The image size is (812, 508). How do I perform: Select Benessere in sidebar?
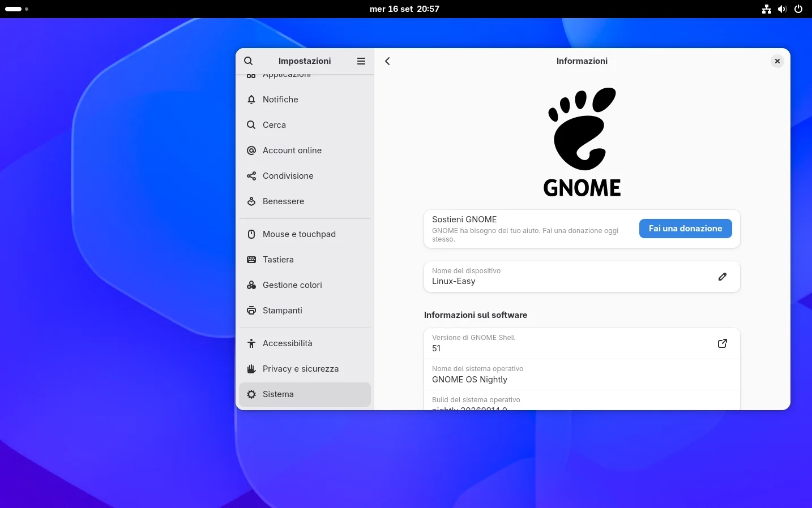click(x=305, y=201)
